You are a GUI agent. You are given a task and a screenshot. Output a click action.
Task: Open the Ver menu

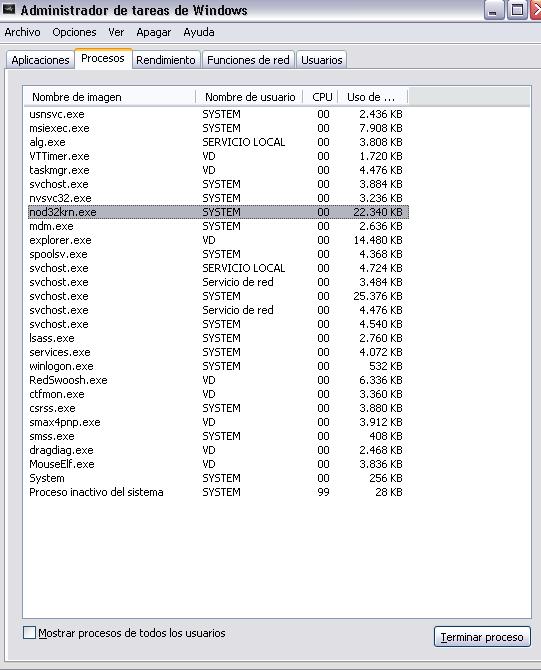(116, 32)
